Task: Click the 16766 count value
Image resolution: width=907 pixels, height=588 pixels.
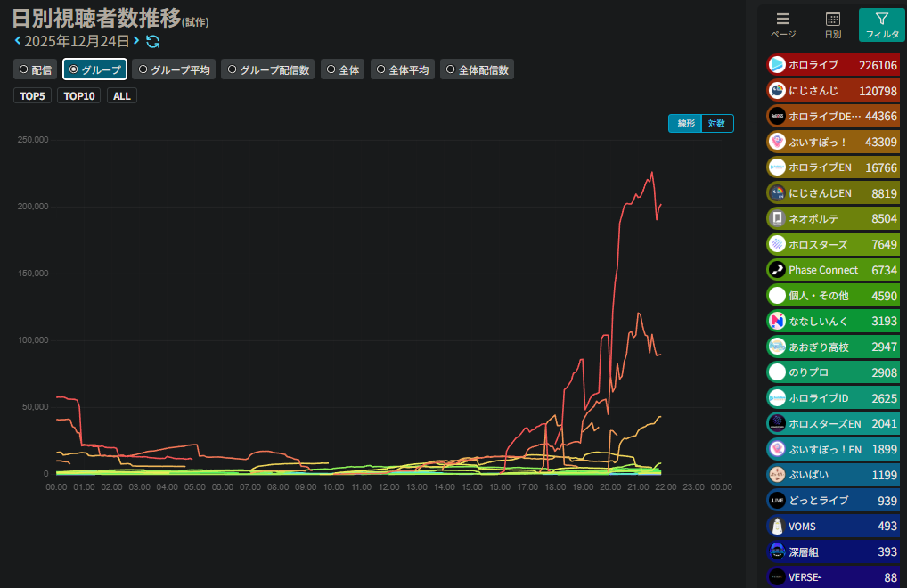Action: [x=881, y=167]
